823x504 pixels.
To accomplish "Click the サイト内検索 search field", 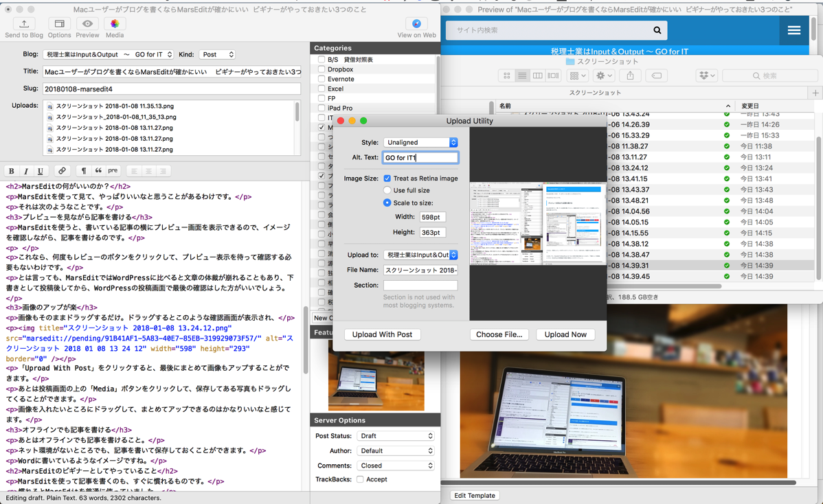I will click(548, 30).
